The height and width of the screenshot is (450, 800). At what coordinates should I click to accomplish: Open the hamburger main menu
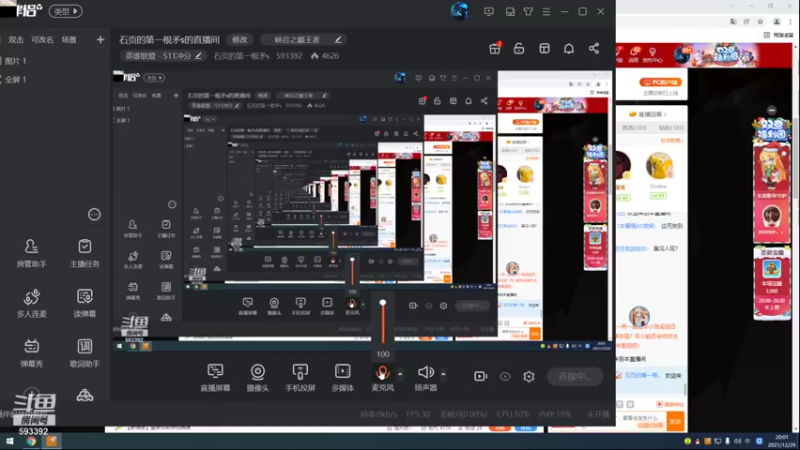point(546,11)
